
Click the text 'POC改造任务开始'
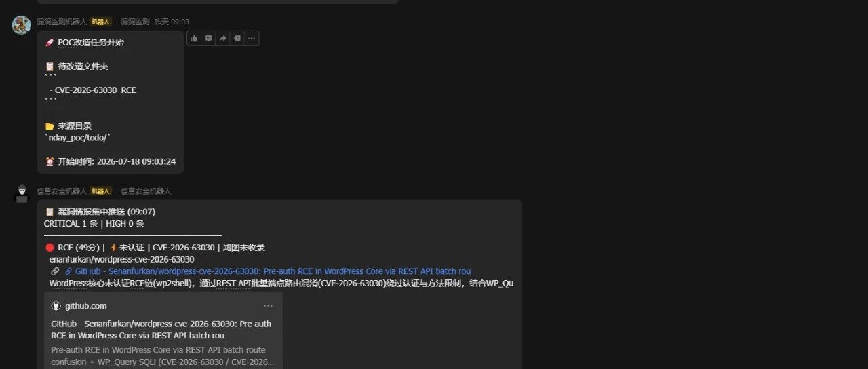click(91, 42)
